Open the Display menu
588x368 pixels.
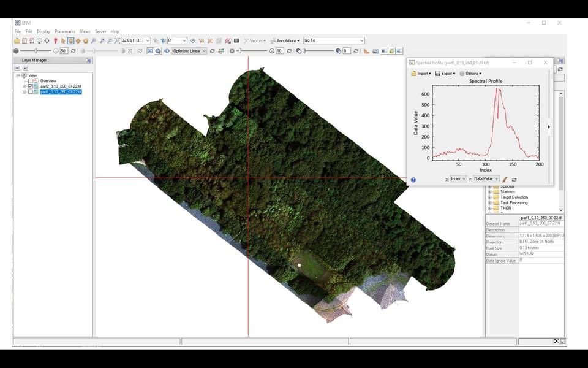coord(43,31)
